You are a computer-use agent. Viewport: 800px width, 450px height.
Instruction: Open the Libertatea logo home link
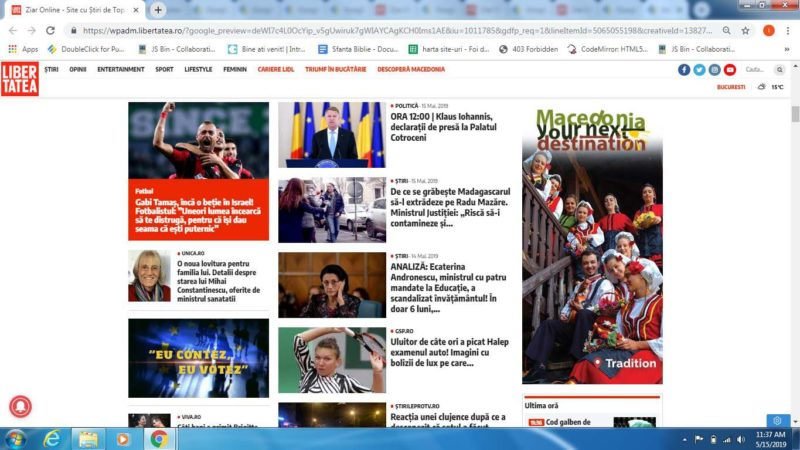pyautogui.click(x=20, y=79)
